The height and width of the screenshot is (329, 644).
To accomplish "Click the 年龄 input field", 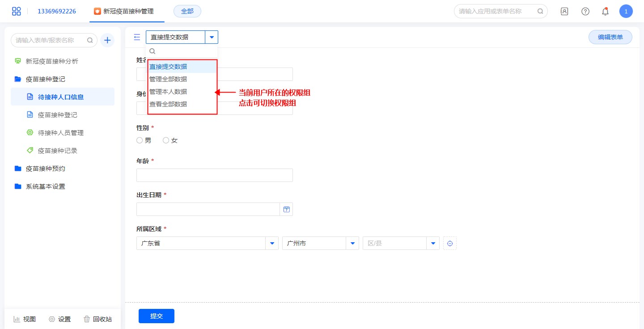I will 215,175.
